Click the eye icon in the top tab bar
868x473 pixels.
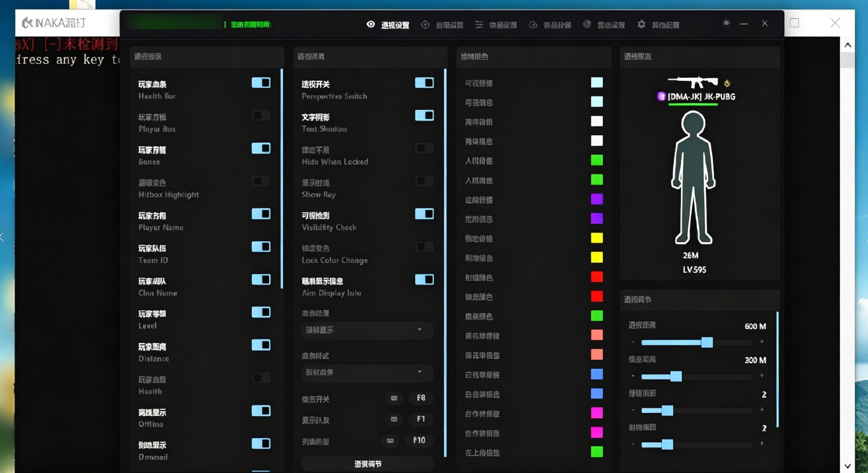point(371,24)
